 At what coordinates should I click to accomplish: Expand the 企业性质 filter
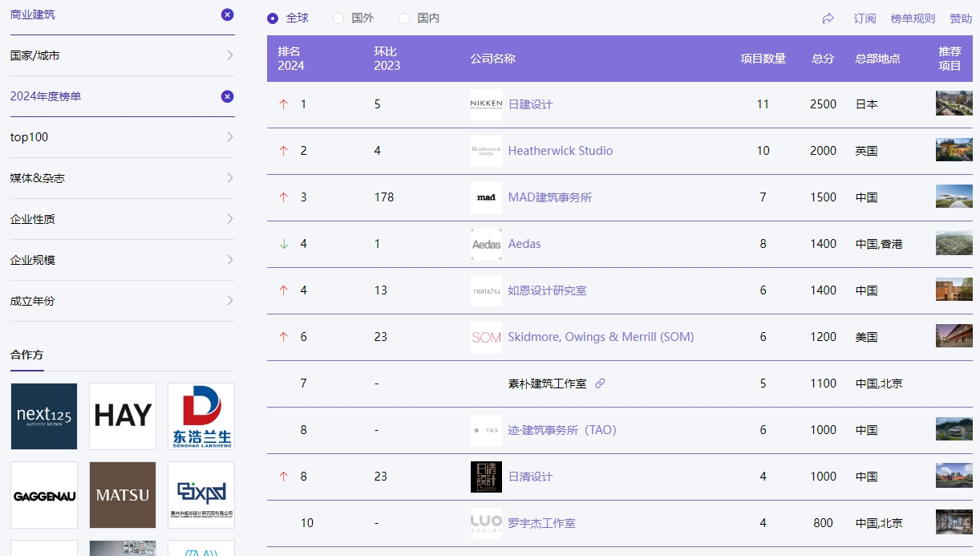pos(122,219)
